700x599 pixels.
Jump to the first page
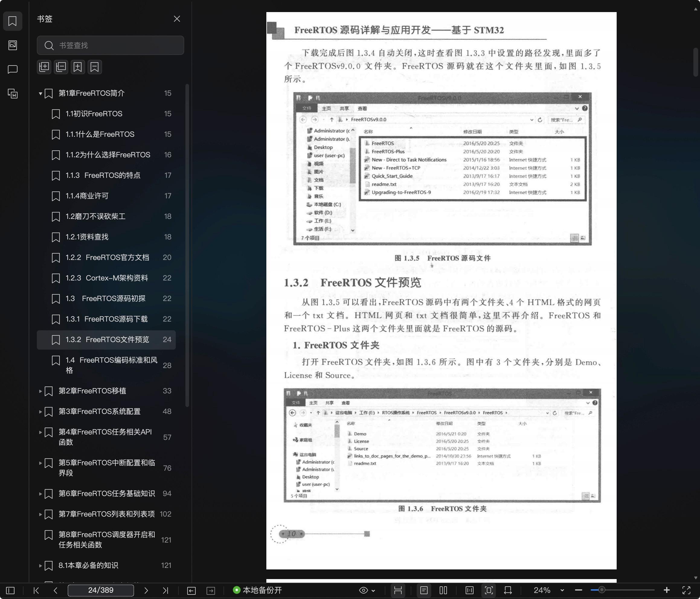[x=36, y=590]
